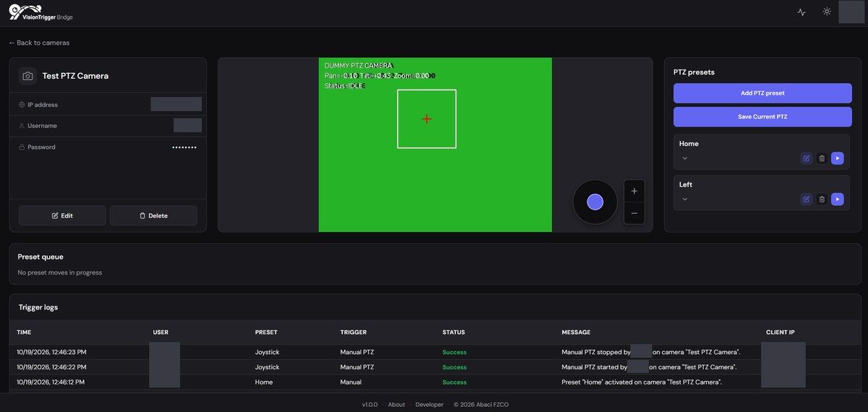Click the camera icon beside Test PTZ Camera
This screenshot has width=868, height=412.
27,76
